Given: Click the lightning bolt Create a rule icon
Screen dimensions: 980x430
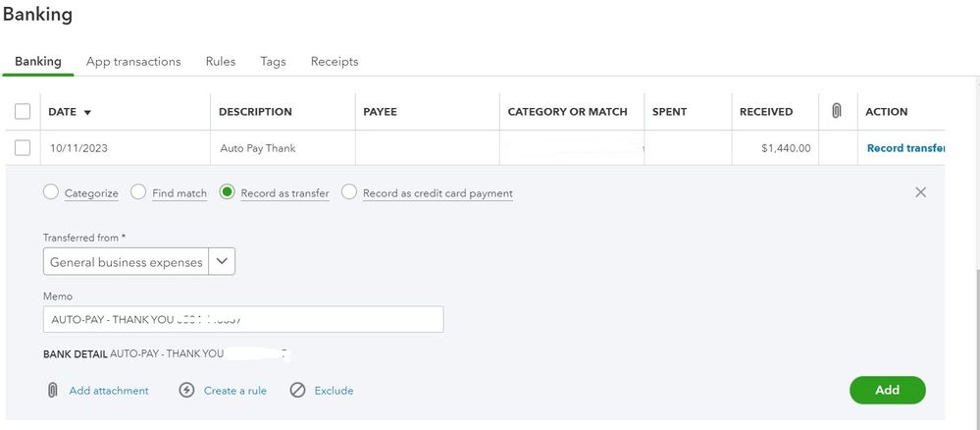Looking at the screenshot, I should [x=187, y=391].
